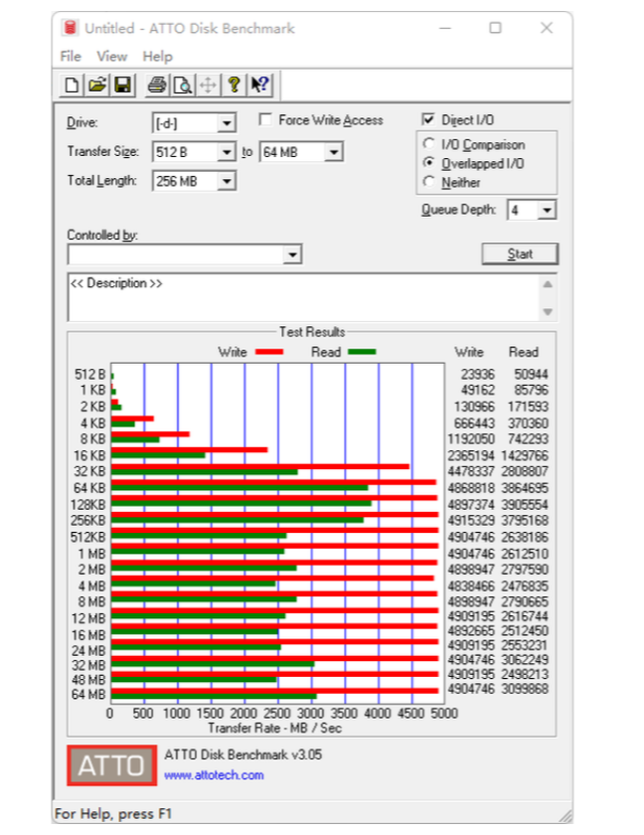Image resolution: width=644 pixels, height=835 pixels.
Task: Expand the Controlled by dropdown
Action: click(x=292, y=254)
